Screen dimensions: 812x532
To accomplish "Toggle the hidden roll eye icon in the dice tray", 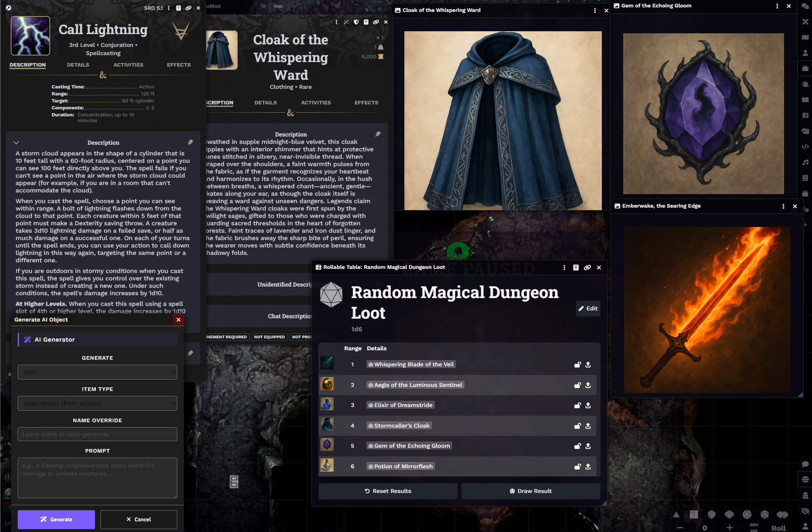I will pyautogui.click(x=805, y=511).
